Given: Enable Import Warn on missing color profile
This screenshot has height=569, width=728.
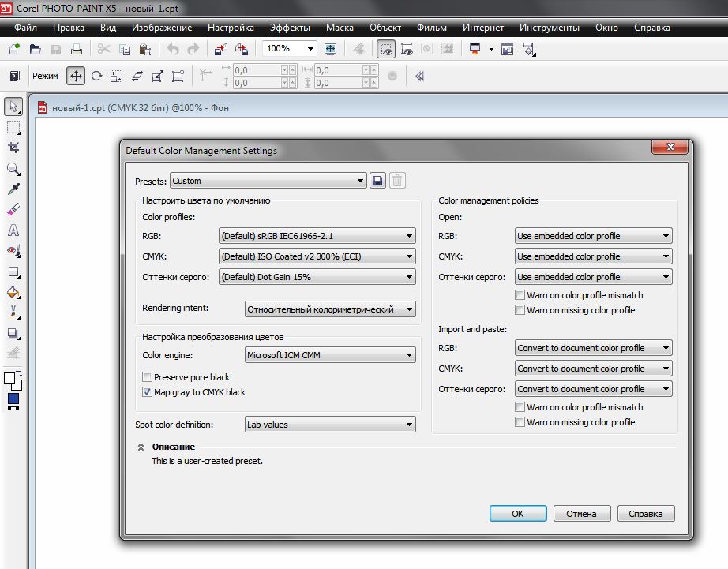Looking at the screenshot, I should [520, 422].
